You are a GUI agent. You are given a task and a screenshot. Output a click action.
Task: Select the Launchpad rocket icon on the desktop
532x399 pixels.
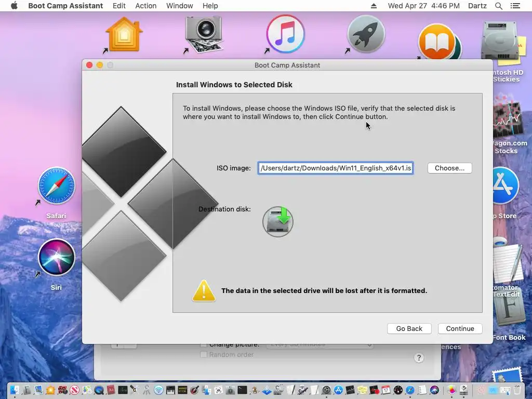[366, 34]
